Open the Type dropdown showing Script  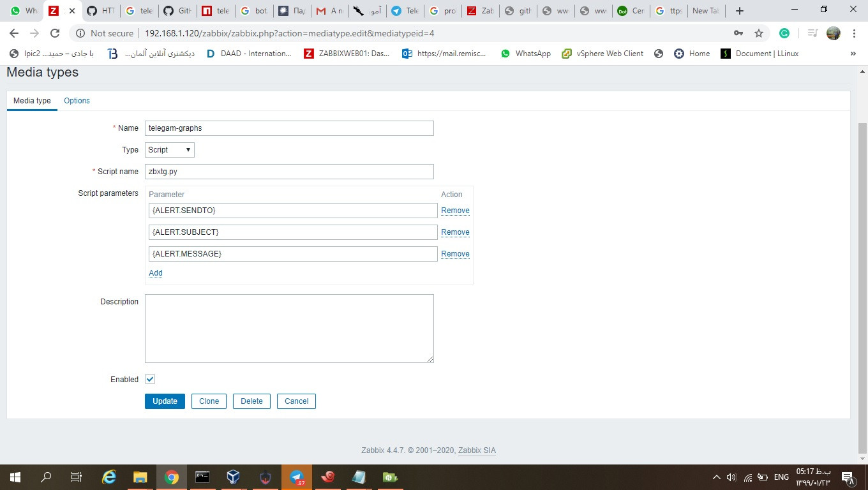[170, 150]
